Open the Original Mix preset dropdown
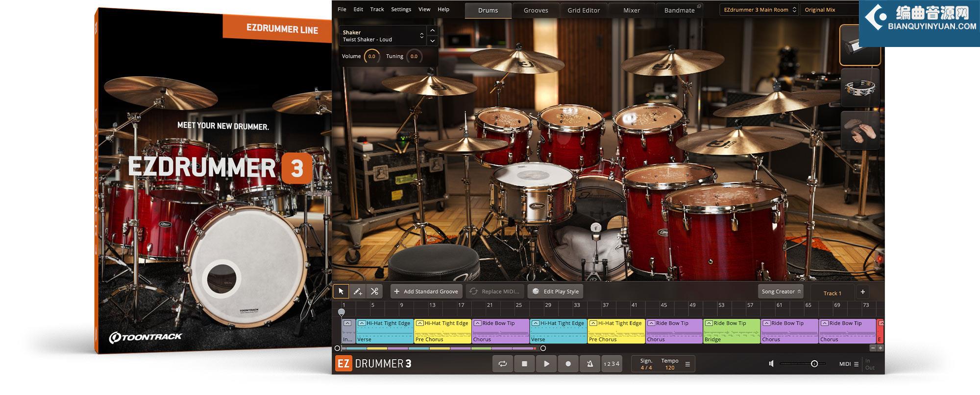Screen dimensions: 980x395 pyautogui.click(x=829, y=10)
